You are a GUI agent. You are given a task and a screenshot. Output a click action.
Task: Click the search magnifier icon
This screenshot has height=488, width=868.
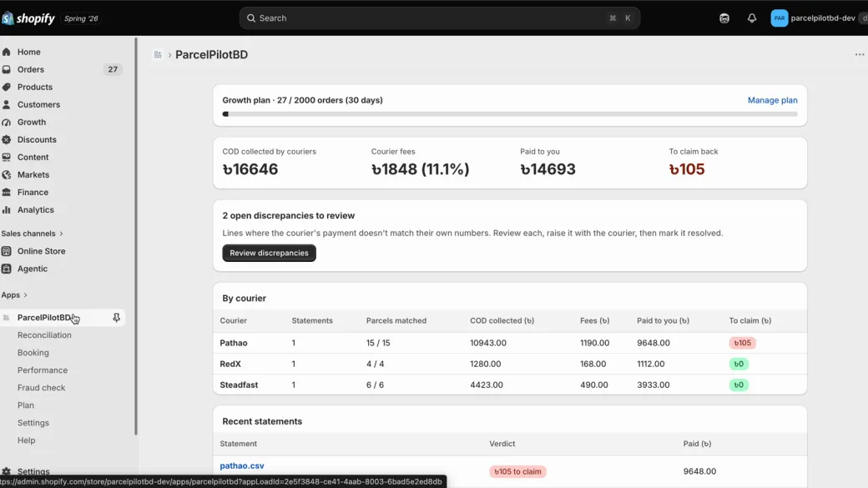pyautogui.click(x=251, y=18)
